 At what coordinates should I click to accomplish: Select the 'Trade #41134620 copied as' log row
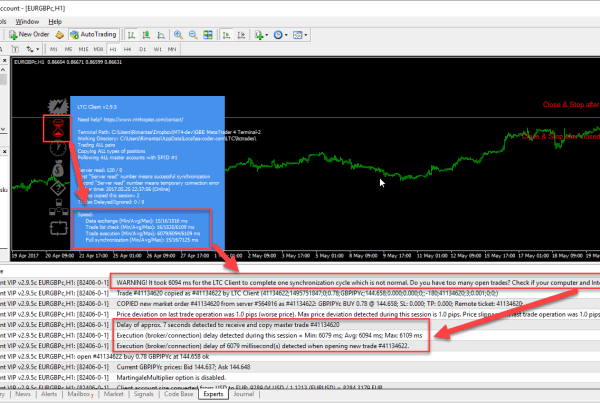[300, 293]
